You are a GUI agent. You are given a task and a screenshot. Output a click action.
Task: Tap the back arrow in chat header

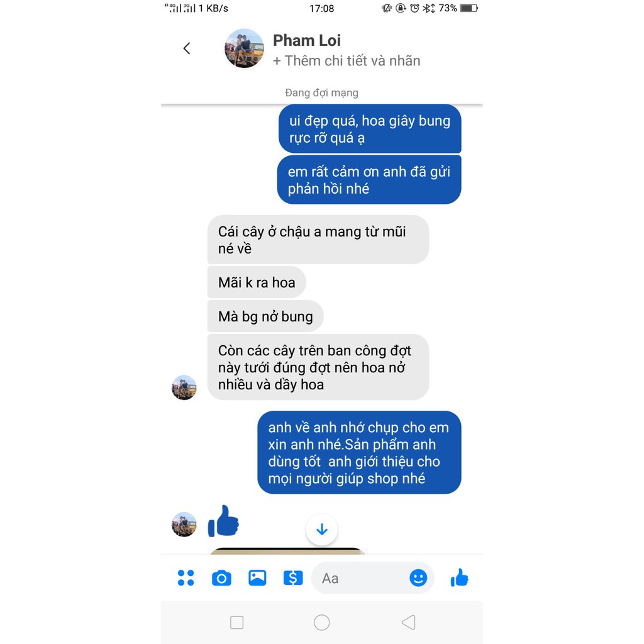tap(187, 48)
